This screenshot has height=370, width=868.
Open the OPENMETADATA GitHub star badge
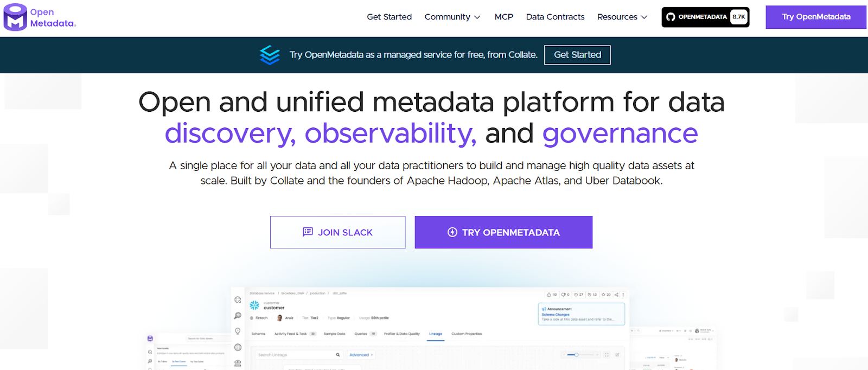(x=705, y=17)
